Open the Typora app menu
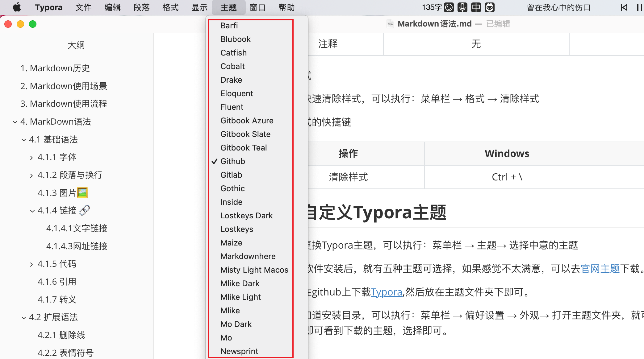This screenshot has height=359, width=644. 48,7
